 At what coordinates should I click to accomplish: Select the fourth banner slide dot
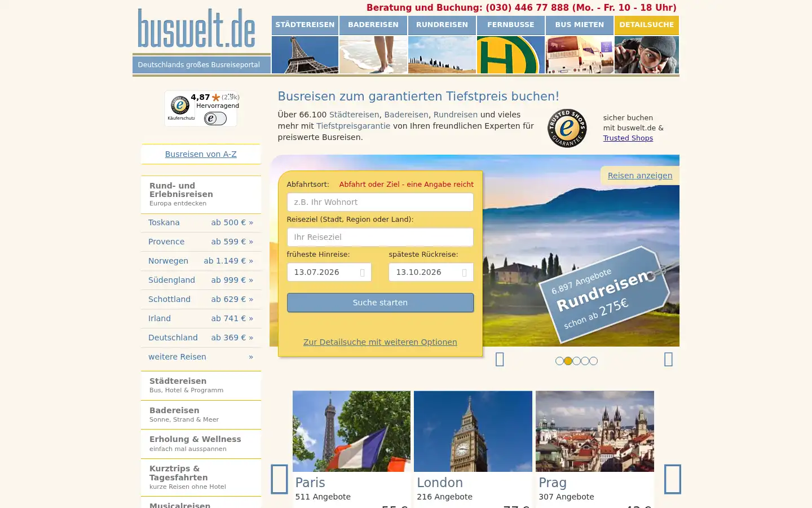(x=585, y=361)
